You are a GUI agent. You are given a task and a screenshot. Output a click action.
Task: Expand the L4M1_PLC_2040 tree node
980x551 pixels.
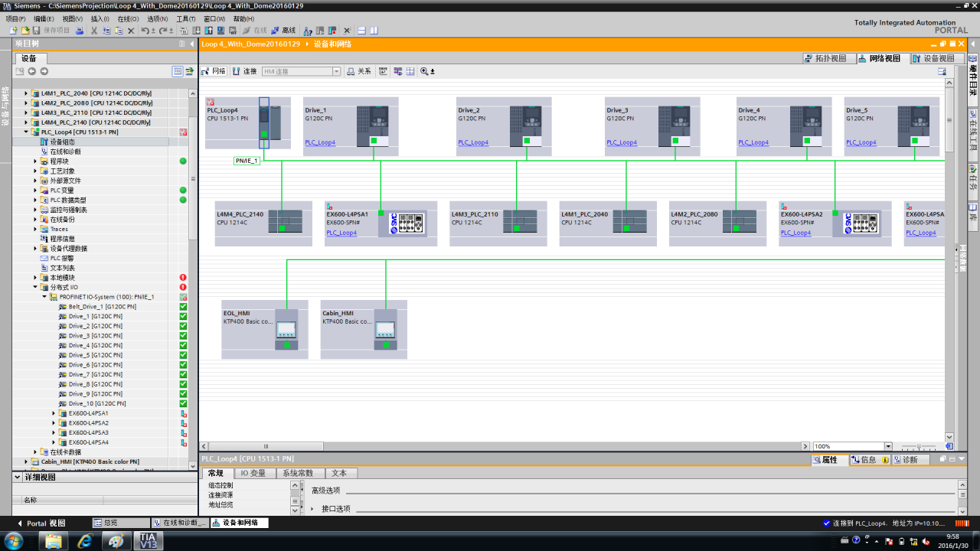(26, 93)
